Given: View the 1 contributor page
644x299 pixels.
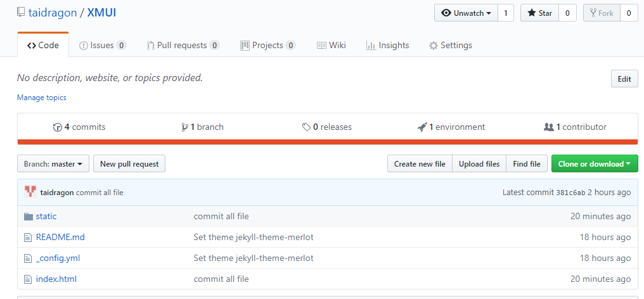Looking at the screenshot, I should click(x=575, y=127).
